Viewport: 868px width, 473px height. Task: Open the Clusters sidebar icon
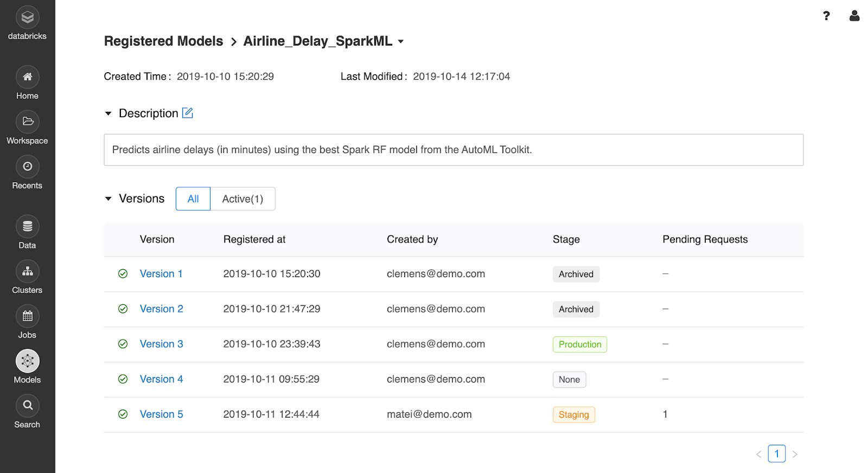click(x=27, y=272)
